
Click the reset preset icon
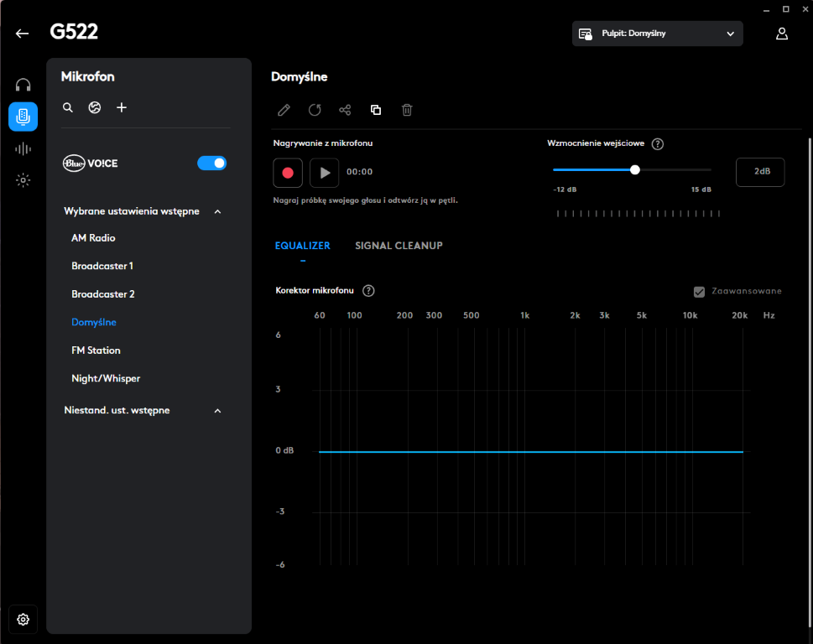pos(314,110)
